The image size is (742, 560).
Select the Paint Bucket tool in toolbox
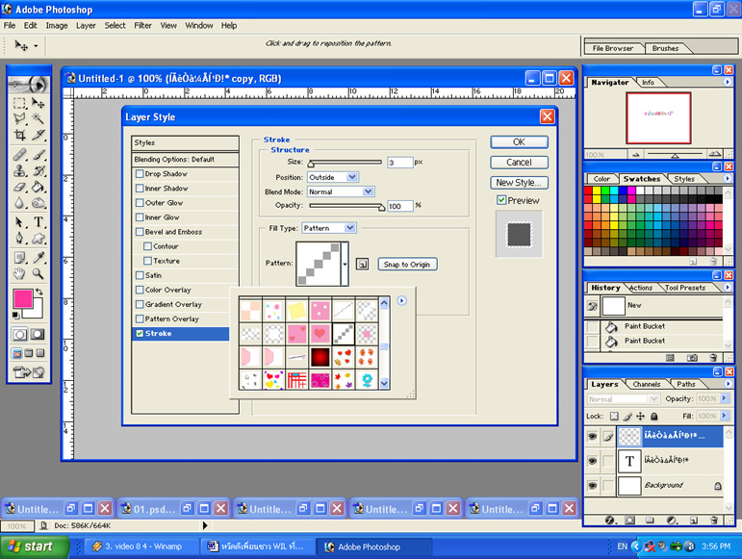(x=38, y=187)
